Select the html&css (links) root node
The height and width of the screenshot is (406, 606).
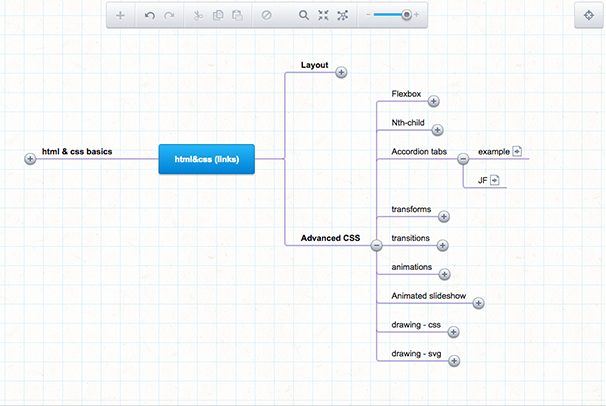click(x=207, y=158)
